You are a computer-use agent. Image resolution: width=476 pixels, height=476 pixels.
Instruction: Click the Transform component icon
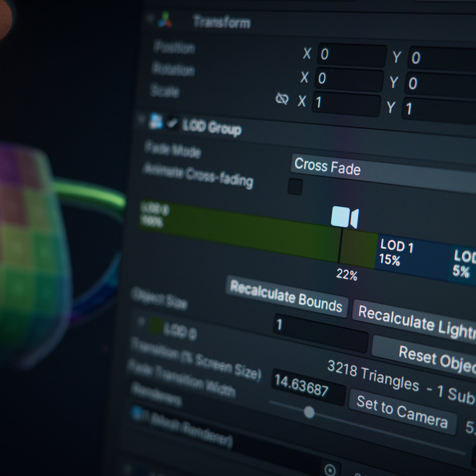165,20
